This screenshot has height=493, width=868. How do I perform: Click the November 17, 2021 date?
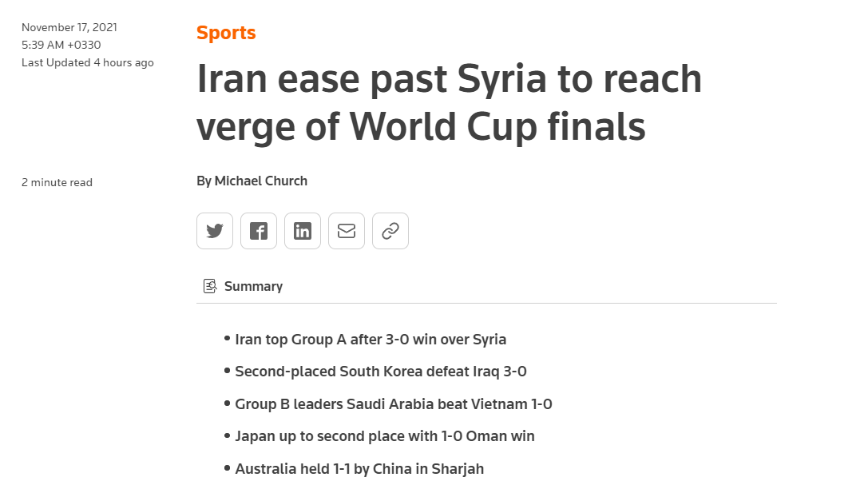click(x=69, y=27)
